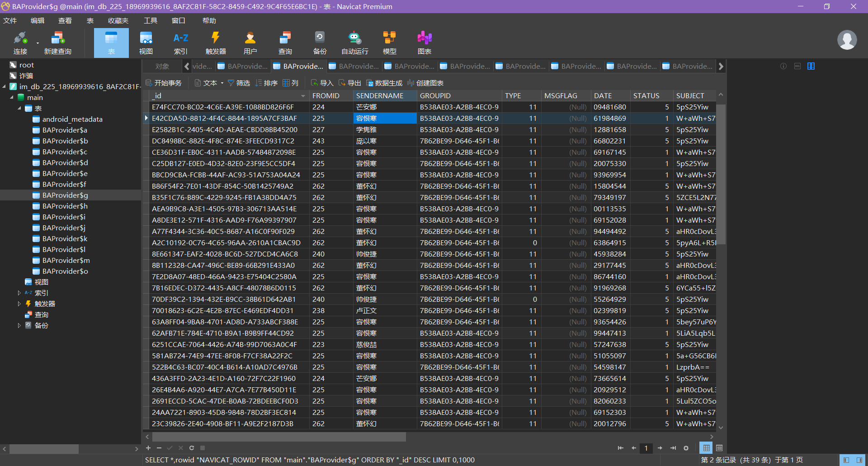This screenshot has height=466, width=868.
Task: Click the Sort button
Action: (x=266, y=83)
